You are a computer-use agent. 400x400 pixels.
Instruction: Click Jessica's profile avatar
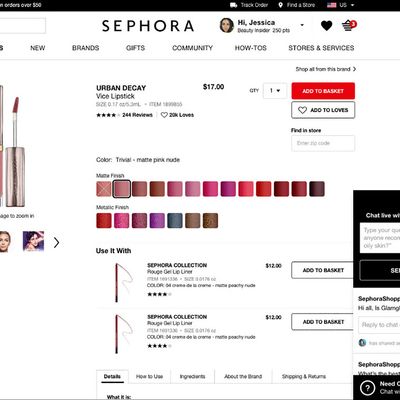click(227, 25)
